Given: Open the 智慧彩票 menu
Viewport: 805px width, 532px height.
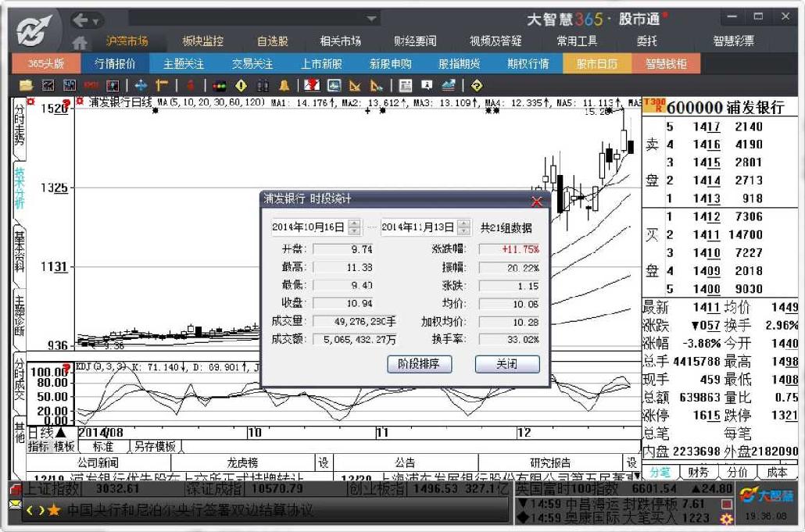Looking at the screenshot, I should tap(733, 41).
